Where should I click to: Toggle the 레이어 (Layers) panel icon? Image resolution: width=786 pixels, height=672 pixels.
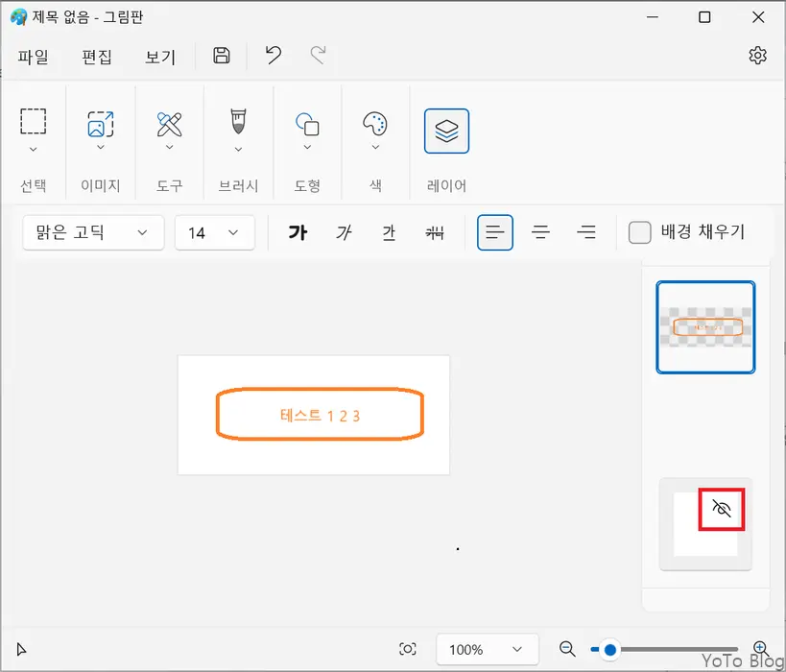tap(445, 131)
